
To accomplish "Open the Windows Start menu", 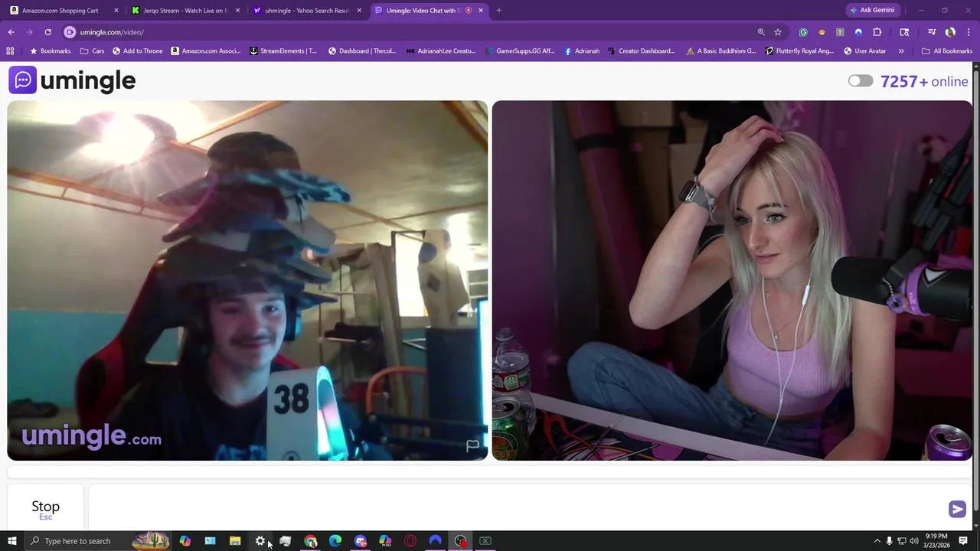I will click(11, 541).
